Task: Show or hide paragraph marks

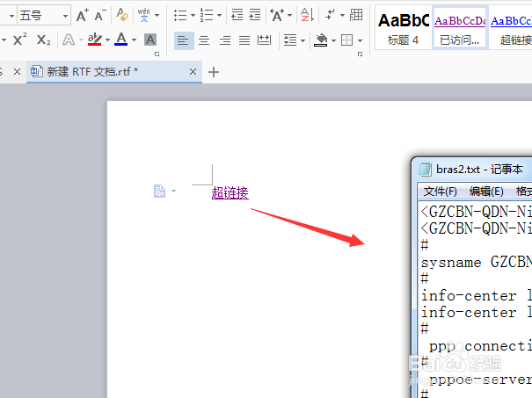Action: coord(330,15)
